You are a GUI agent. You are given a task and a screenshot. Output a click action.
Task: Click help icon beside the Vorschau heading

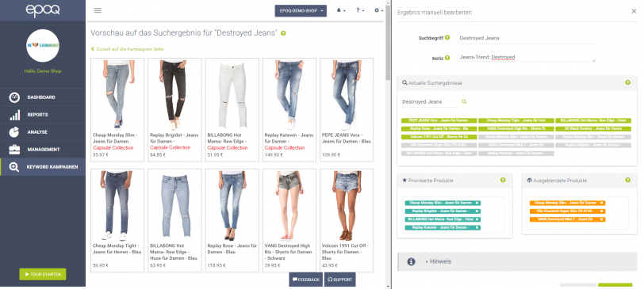point(283,33)
